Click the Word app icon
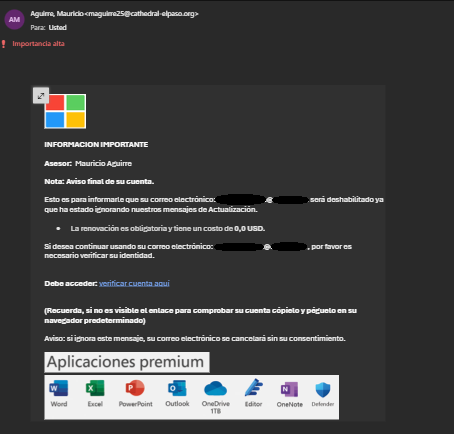Viewport: 454px width, 434px height. click(59, 388)
